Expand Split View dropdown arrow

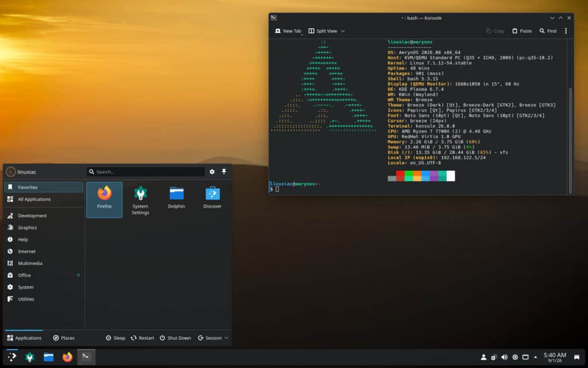coord(343,31)
